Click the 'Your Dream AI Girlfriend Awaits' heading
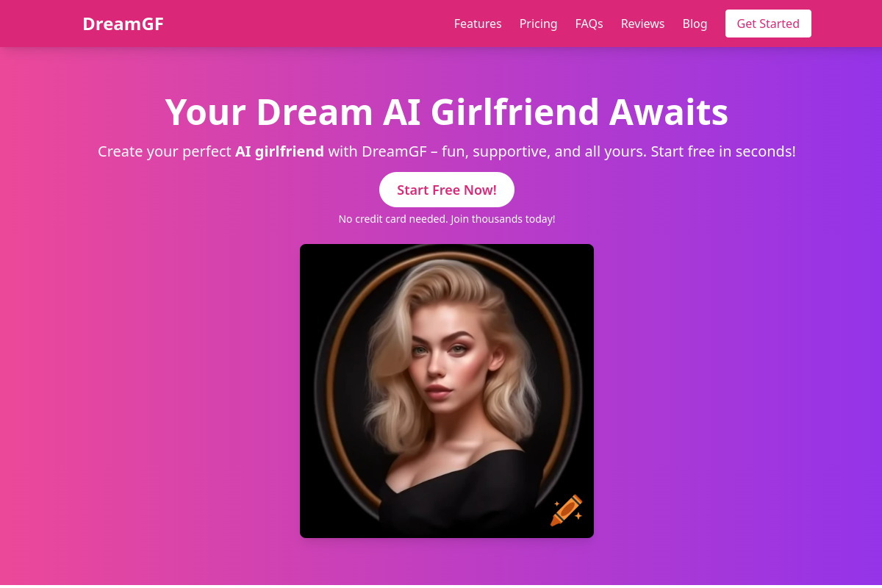 (x=447, y=112)
